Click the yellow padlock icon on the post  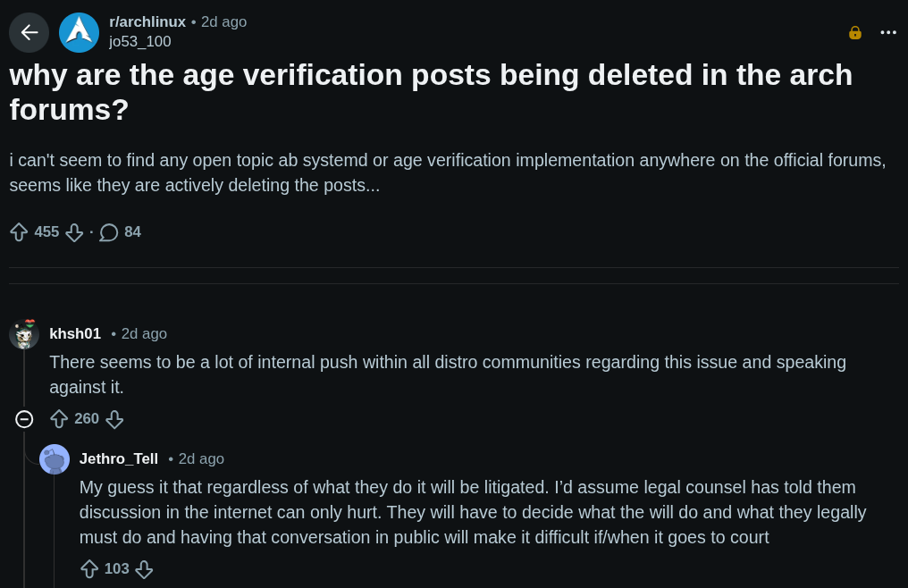pyautogui.click(x=855, y=32)
